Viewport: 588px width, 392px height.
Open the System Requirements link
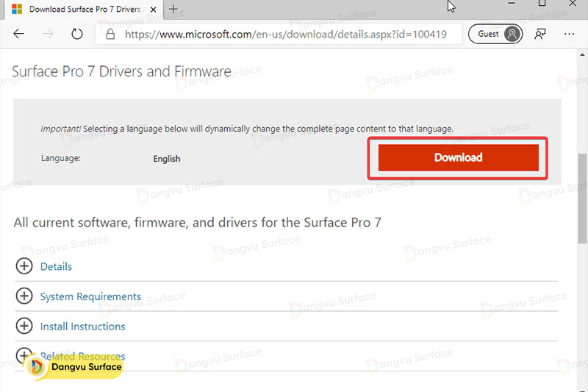pyautogui.click(x=90, y=296)
